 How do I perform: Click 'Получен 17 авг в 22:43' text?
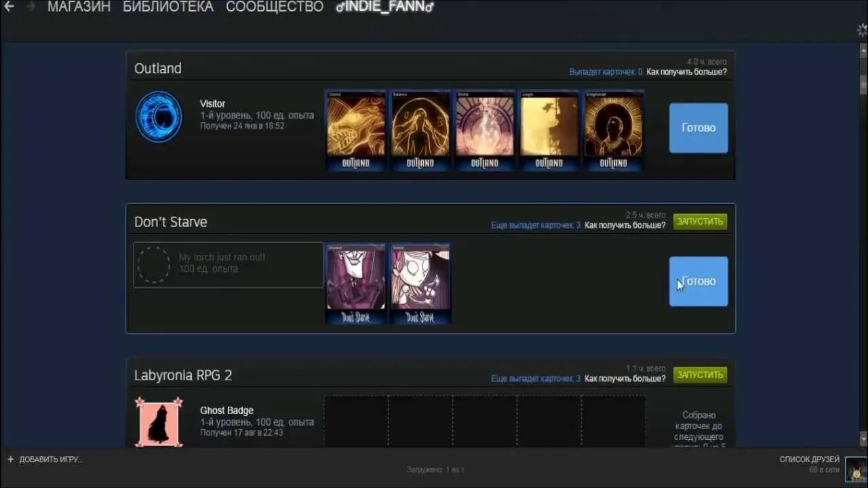241,432
